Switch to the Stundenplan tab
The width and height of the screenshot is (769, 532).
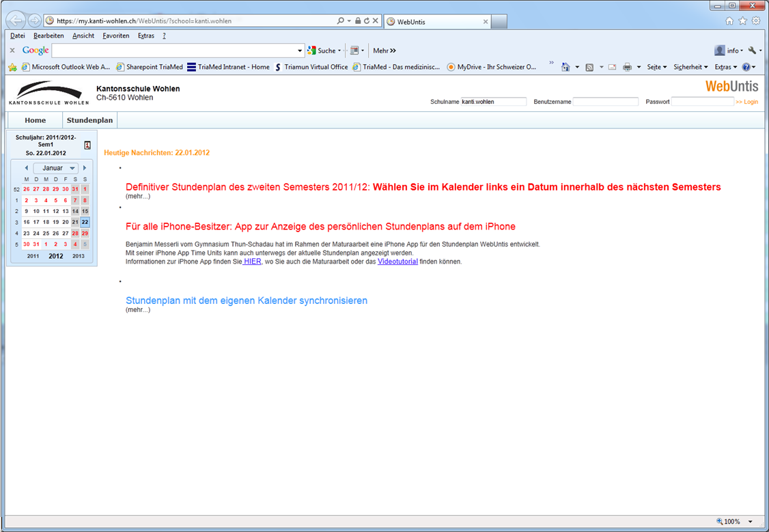[89, 120]
